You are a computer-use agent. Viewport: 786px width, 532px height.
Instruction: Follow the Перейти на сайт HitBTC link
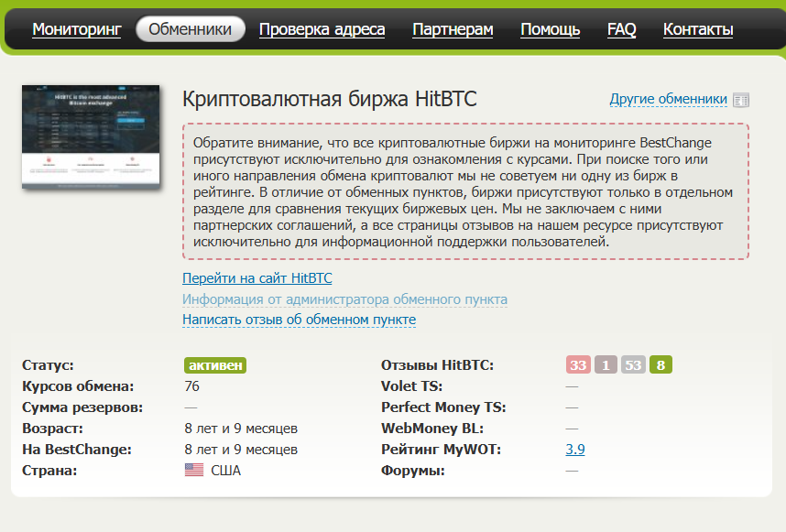click(257, 278)
